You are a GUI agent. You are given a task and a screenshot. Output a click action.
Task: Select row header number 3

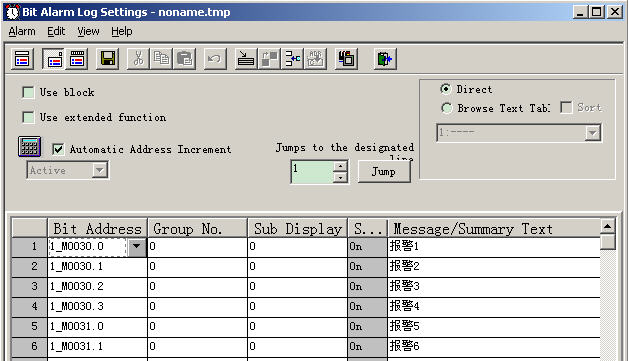[x=29, y=287]
